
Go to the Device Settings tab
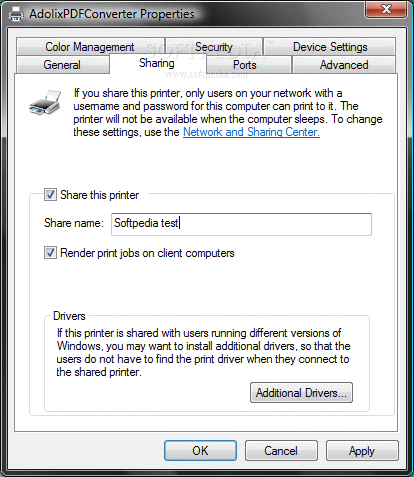[x=330, y=47]
